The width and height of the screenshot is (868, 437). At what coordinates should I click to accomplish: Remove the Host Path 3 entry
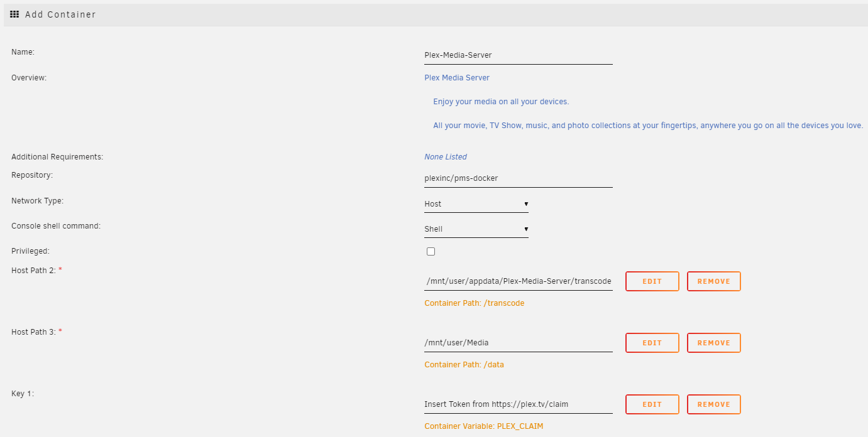(714, 343)
